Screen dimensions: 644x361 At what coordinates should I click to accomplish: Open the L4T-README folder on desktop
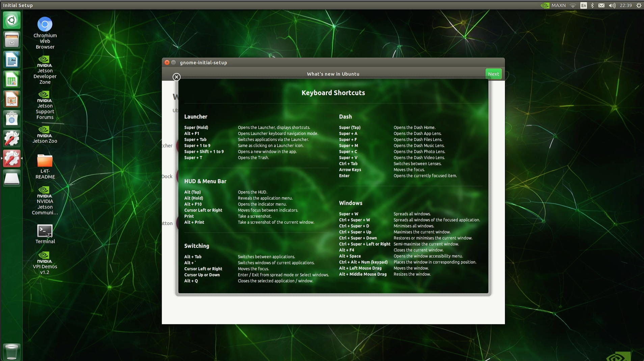pyautogui.click(x=45, y=167)
